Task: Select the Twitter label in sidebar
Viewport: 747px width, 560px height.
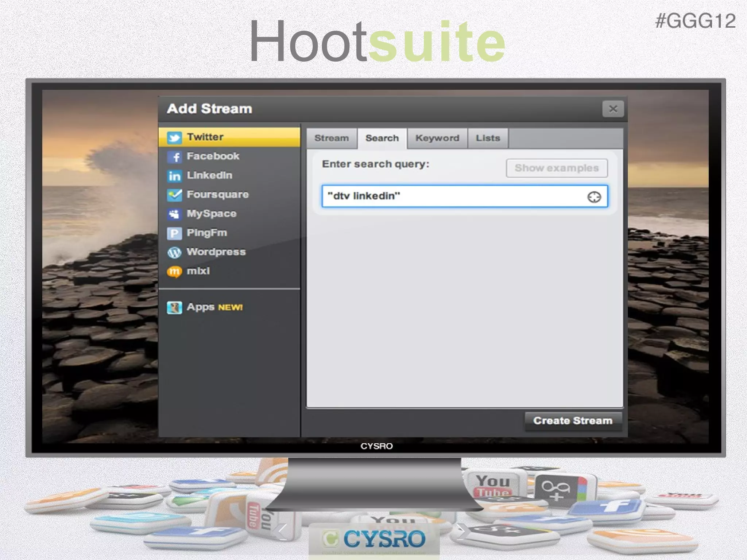Action: point(205,137)
